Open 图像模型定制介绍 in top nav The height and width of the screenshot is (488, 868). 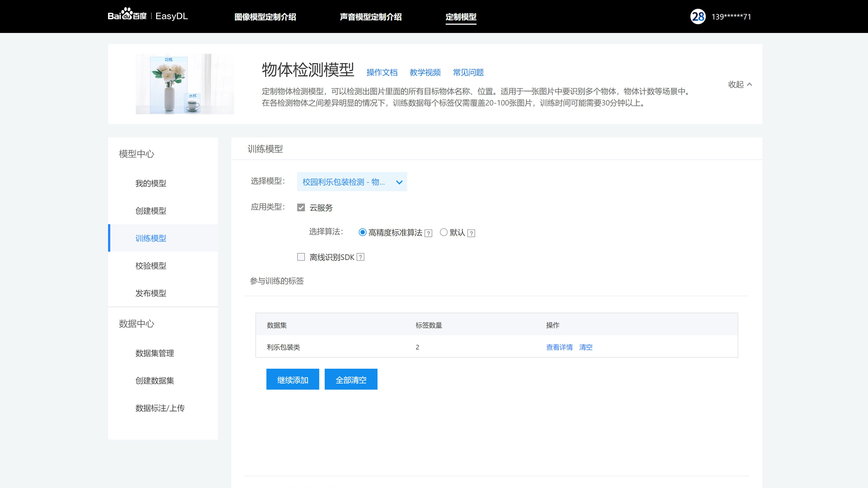pyautogui.click(x=265, y=17)
